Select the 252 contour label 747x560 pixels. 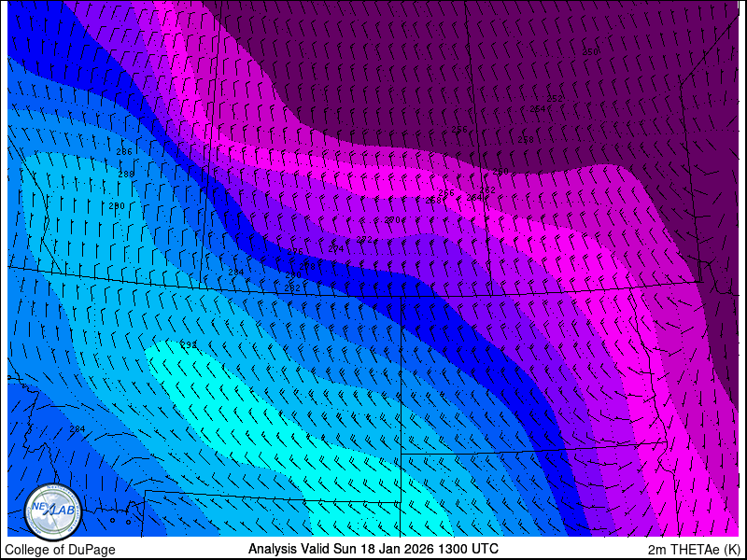pos(555,99)
